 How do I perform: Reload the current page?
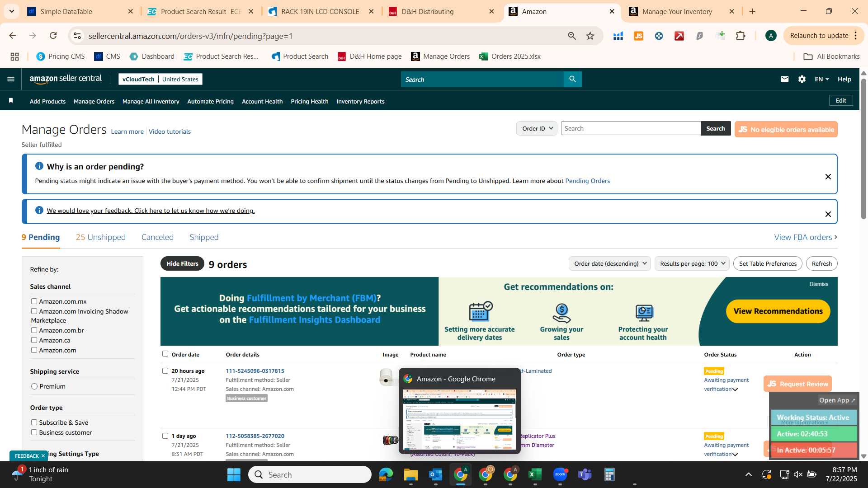coord(53,36)
